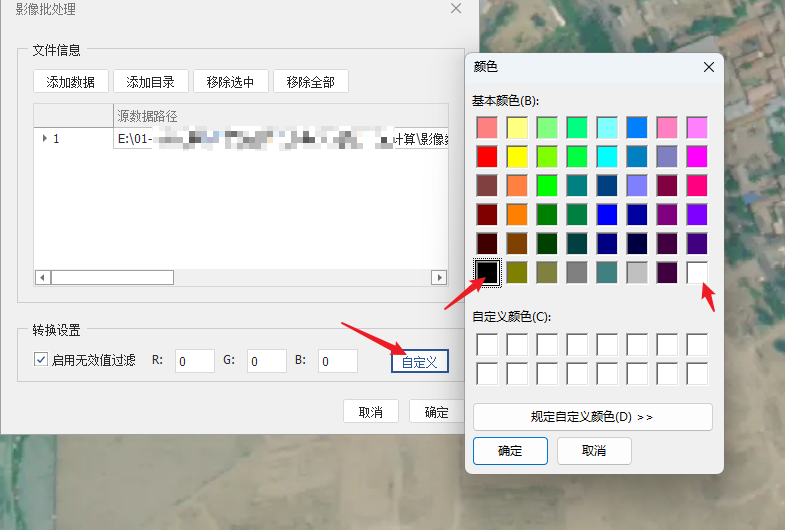Expand row 1 in file list

(44, 139)
